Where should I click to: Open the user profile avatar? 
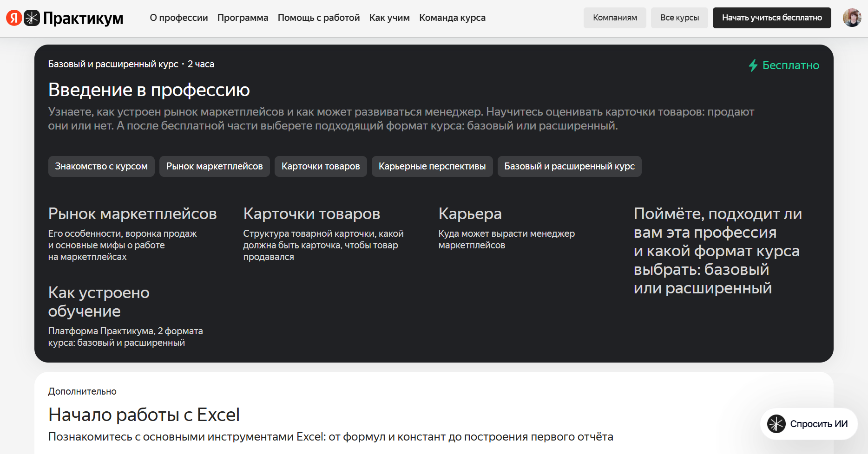(x=852, y=18)
